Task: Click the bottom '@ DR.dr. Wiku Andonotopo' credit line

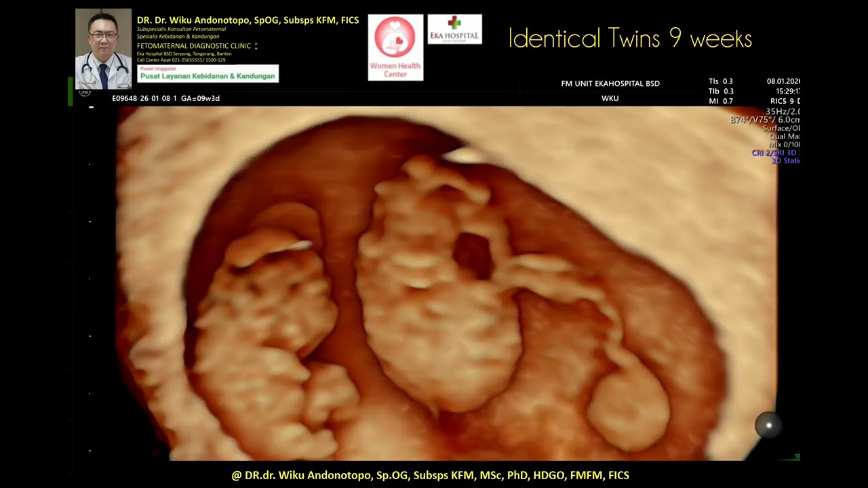Action: click(x=430, y=476)
